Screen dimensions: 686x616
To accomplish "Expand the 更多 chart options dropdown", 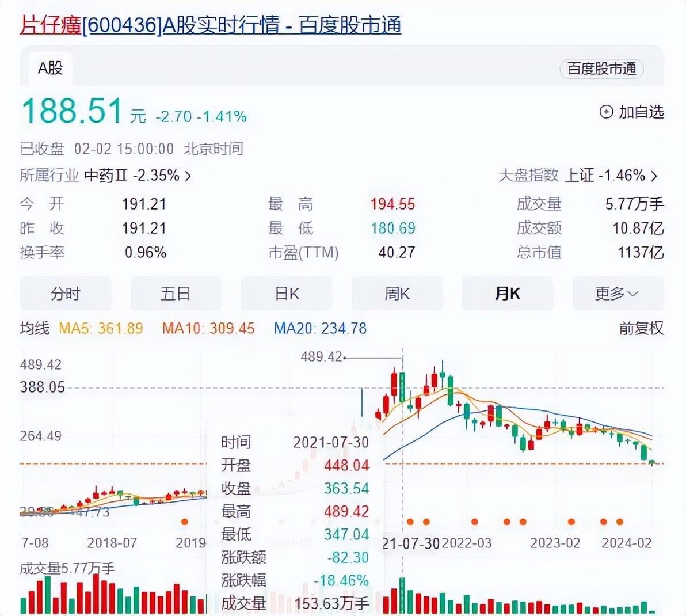I will pos(617,294).
